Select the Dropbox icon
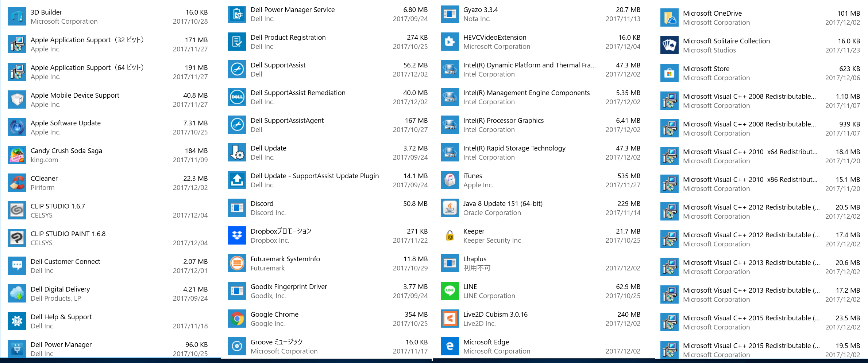This screenshot has height=363, width=868. pos(237,235)
